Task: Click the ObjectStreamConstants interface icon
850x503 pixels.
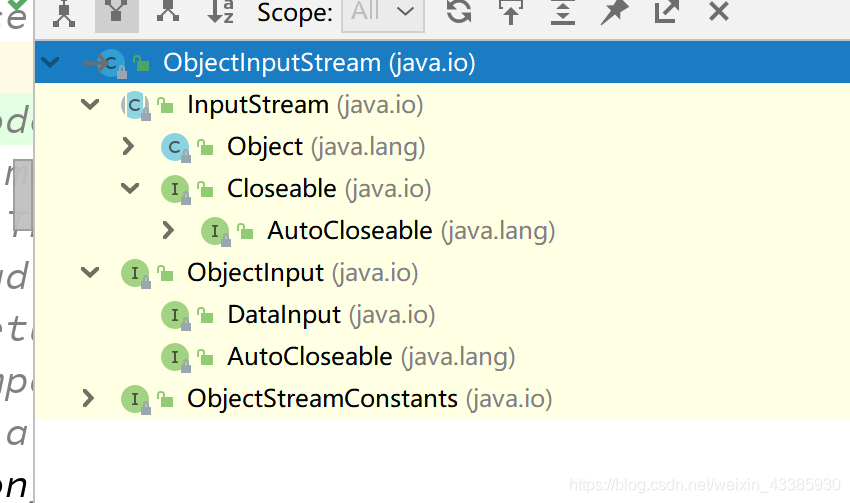Action: point(135,399)
